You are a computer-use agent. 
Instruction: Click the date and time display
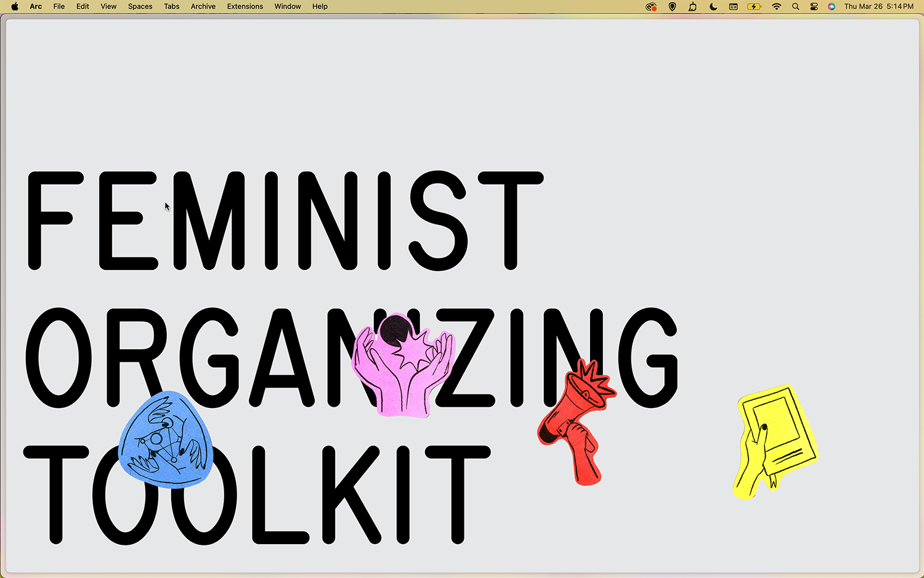click(x=878, y=7)
